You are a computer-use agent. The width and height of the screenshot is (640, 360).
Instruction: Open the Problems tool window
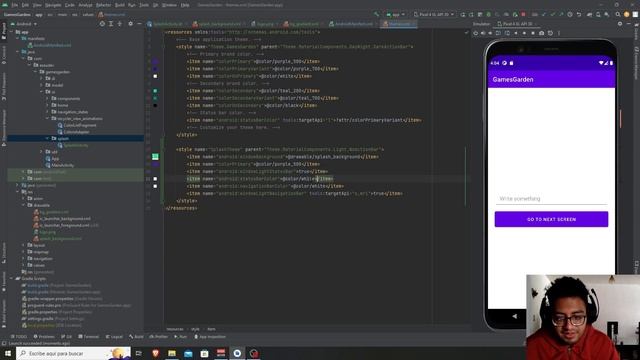click(x=44, y=337)
